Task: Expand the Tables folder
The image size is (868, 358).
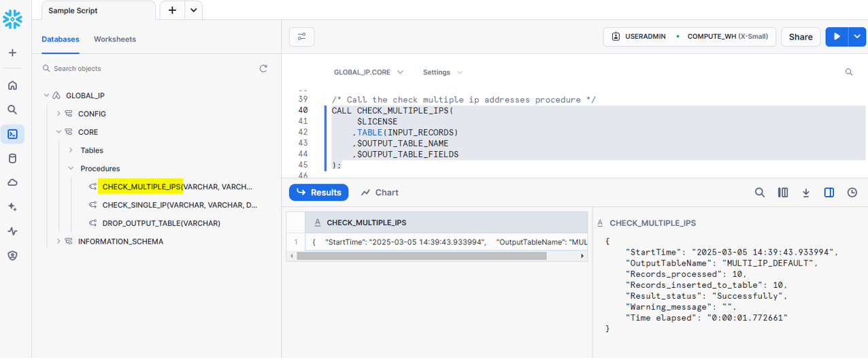Action: pos(71,150)
